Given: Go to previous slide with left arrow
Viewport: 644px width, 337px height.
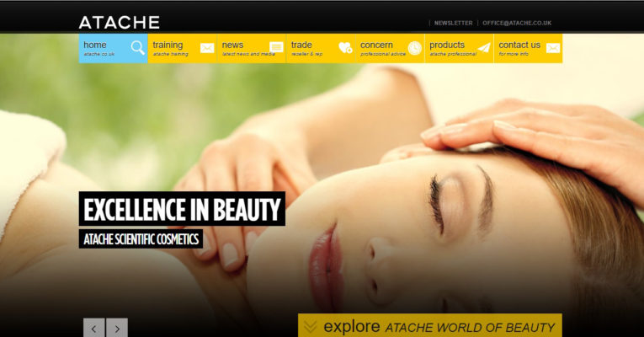Looking at the screenshot, I should coord(94,328).
